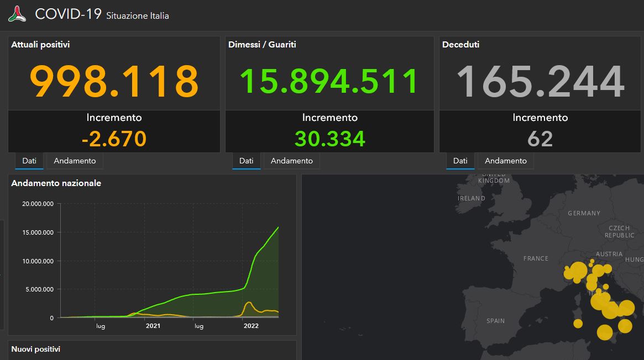Click the 20.000.000 axis label

coord(38,204)
